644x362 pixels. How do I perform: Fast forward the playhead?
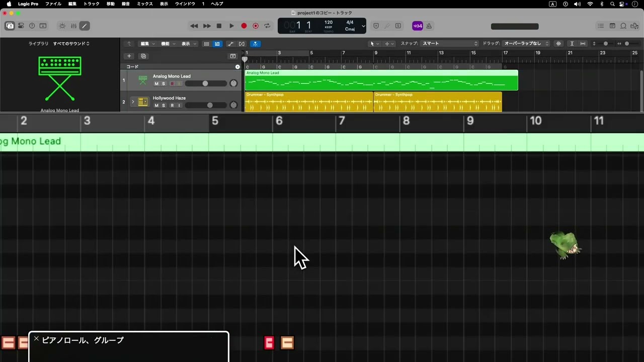coord(207,26)
